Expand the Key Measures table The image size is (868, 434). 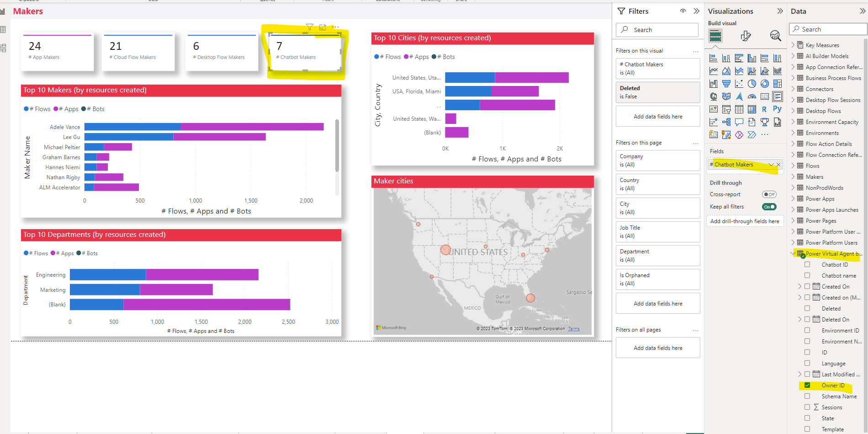pyautogui.click(x=794, y=45)
